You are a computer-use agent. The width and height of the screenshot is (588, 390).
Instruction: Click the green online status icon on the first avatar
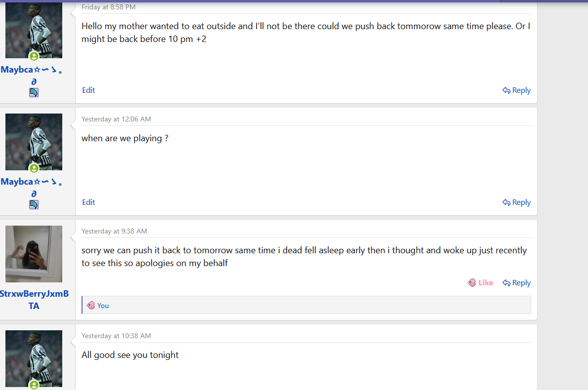pos(34,56)
